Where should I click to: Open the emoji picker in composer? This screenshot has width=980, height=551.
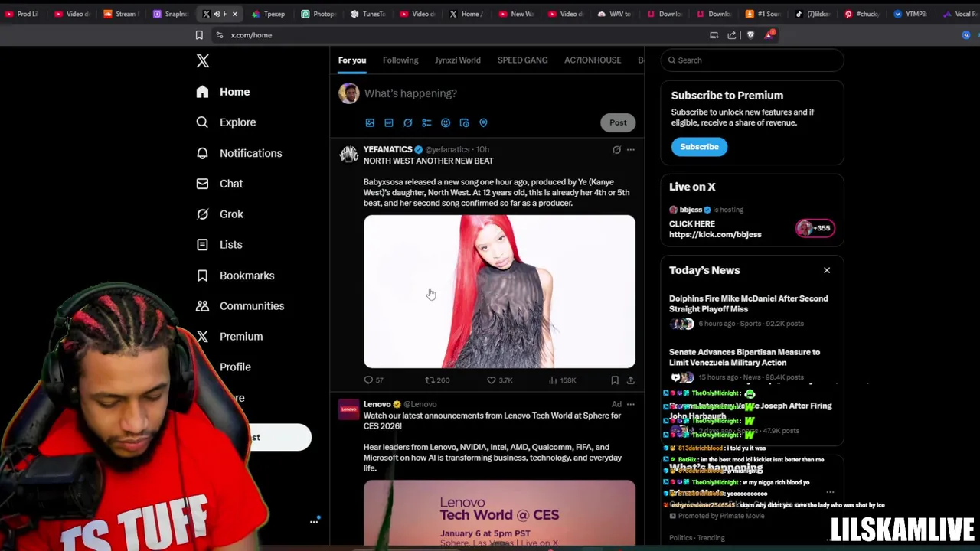446,122
